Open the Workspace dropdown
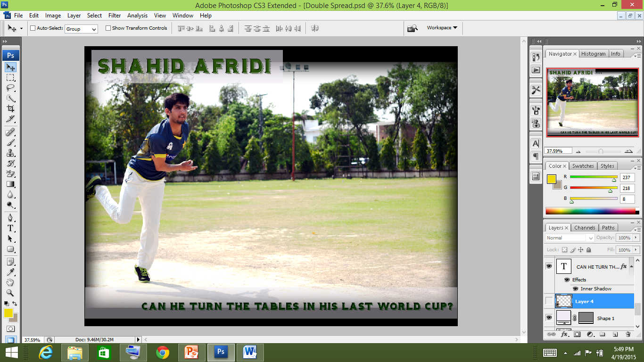 [x=442, y=28]
